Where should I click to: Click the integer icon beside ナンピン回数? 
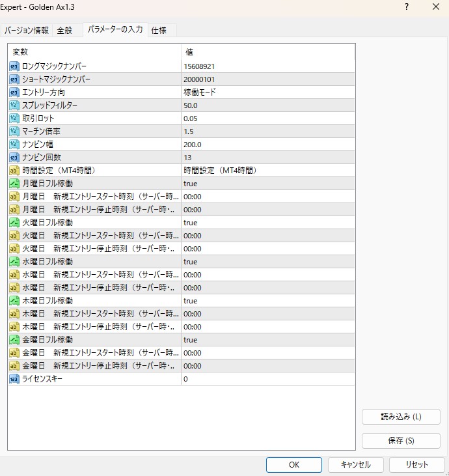click(x=14, y=158)
